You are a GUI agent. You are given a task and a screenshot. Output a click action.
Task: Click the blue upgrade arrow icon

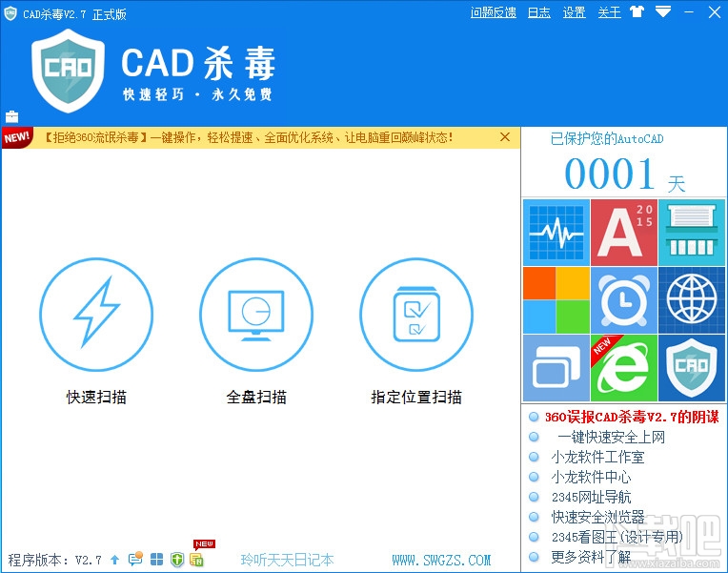115,560
